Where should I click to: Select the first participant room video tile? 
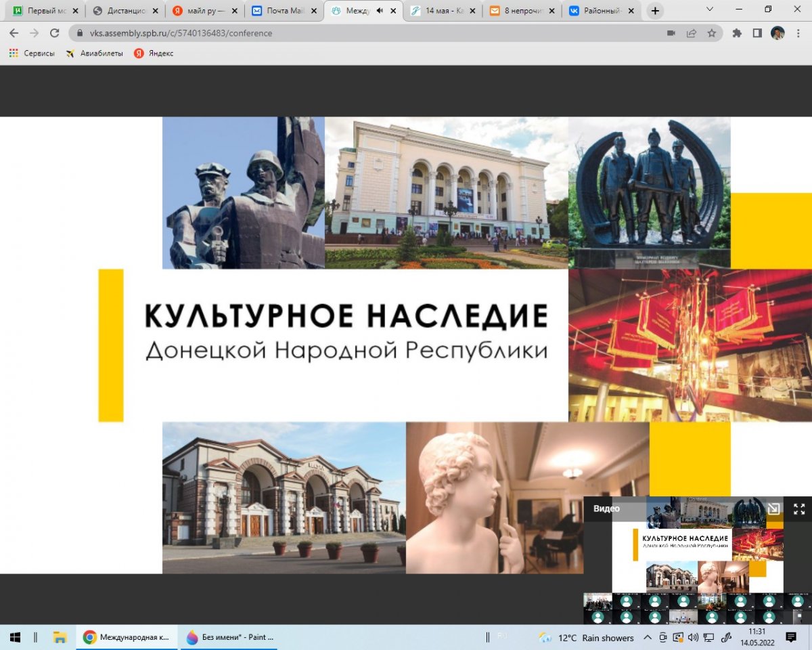[597, 601]
